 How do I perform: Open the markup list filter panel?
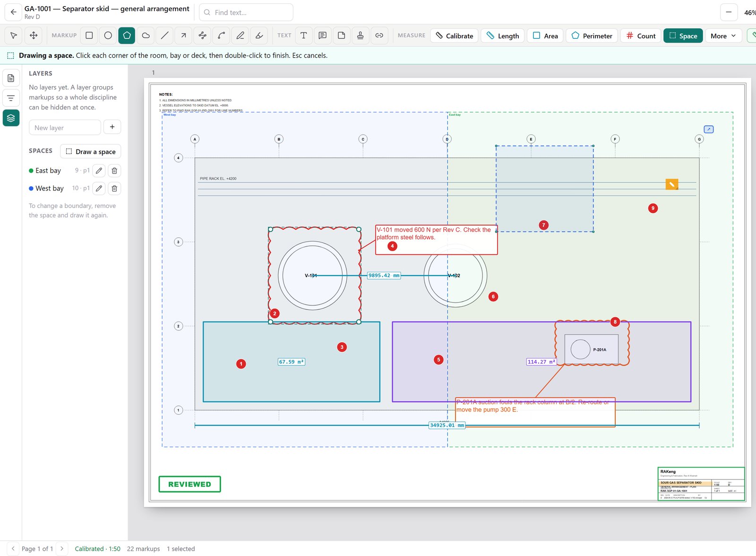[x=11, y=98]
